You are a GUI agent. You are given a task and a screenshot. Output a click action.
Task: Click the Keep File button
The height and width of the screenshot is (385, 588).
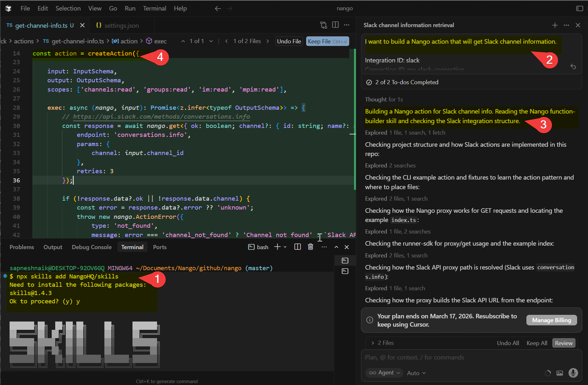tap(327, 41)
